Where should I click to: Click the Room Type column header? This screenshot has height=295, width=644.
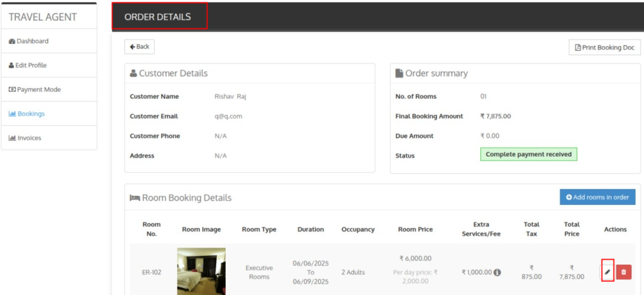click(x=259, y=229)
